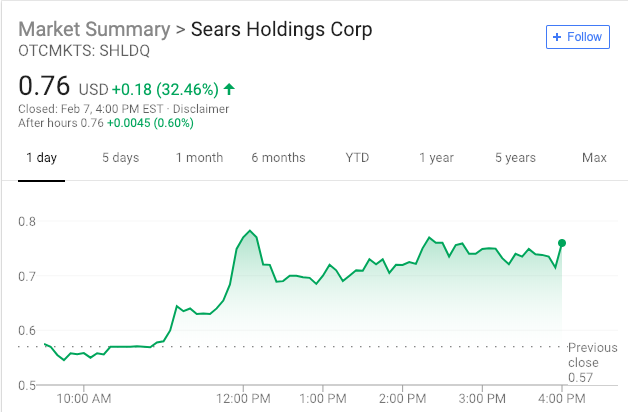Click the Follow button

pos(577,37)
